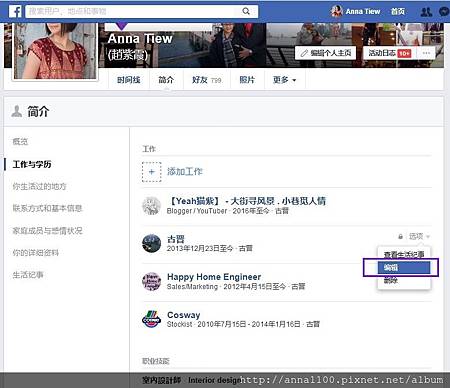
Task: Open the three-dots menu on the cover
Action: (426, 53)
